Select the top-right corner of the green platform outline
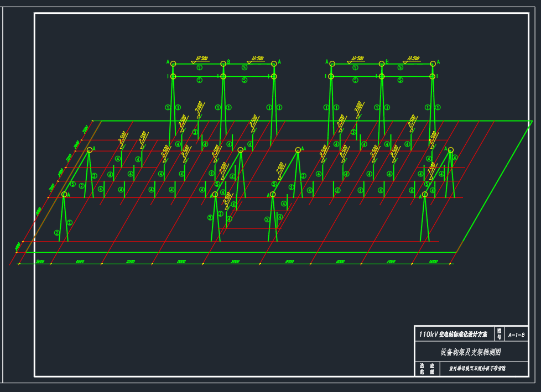The width and height of the screenshot is (541, 392). [x=532, y=121]
